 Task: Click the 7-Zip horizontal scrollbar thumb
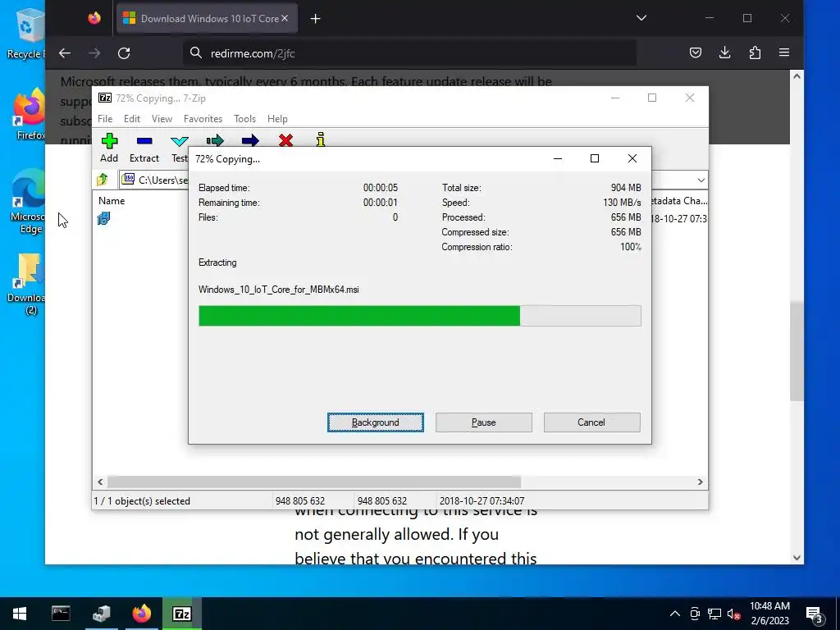[314, 482]
